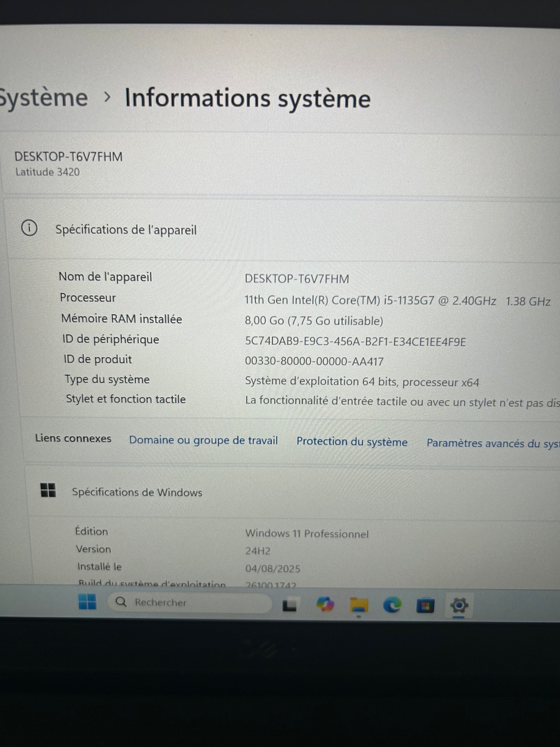This screenshot has width=560, height=747.
Task: Launch Microsoft Edge browser
Action: point(392,605)
